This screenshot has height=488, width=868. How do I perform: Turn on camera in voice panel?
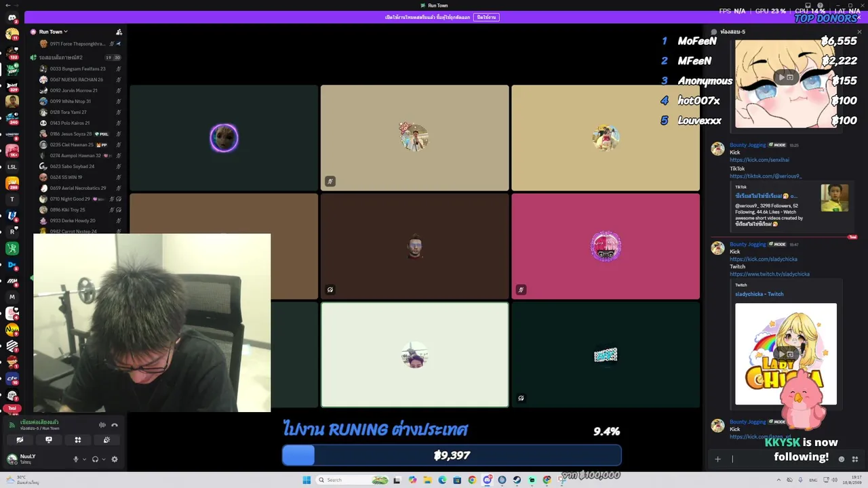pos(20,440)
